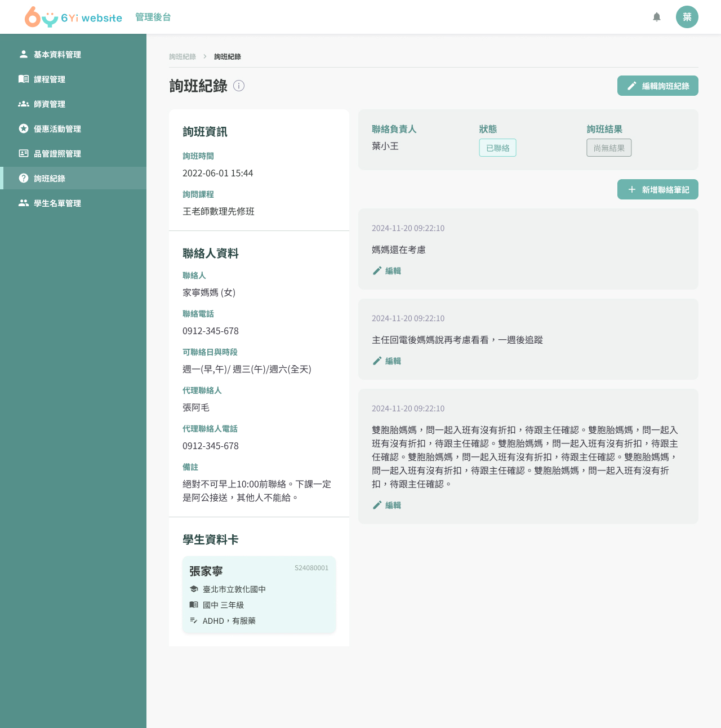Click the plus icon on 新增聯絡筆記 button
The width and height of the screenshot is (721, 728).
(x=632, y=189)
